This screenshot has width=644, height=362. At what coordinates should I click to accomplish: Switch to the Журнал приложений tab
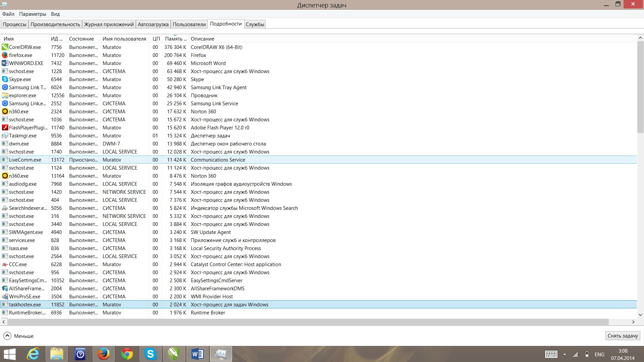pos(109,24)
